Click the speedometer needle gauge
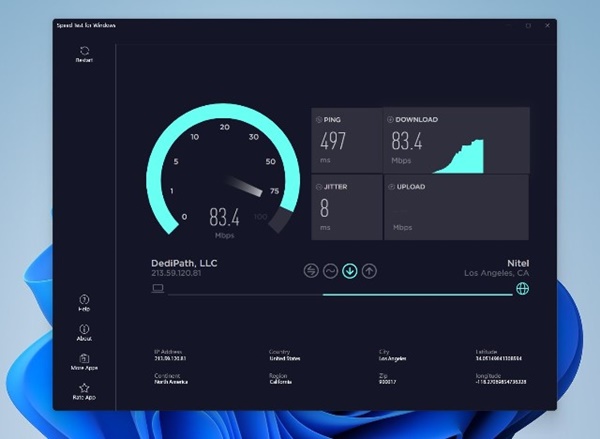The height and width of the screenshot is (439, 600). pos(223,168)
